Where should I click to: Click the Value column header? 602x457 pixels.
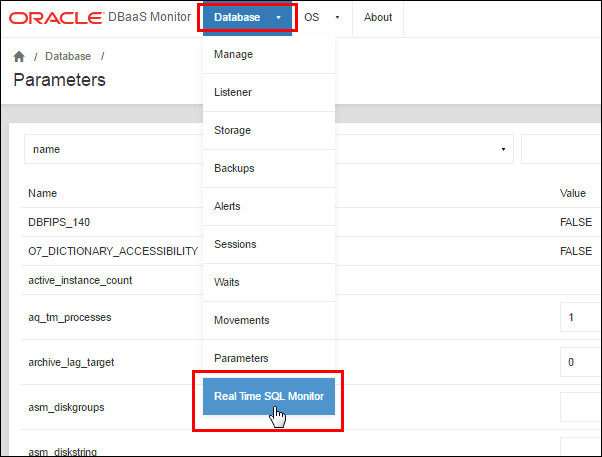(572, 193)
